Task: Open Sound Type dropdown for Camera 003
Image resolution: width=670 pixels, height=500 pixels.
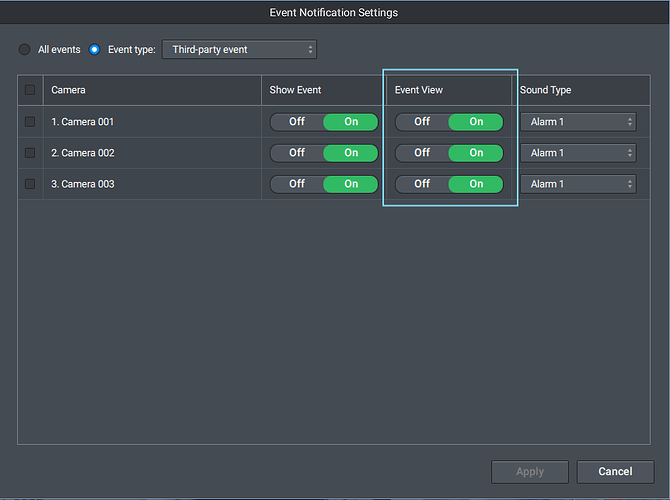Action: point(577,184)
